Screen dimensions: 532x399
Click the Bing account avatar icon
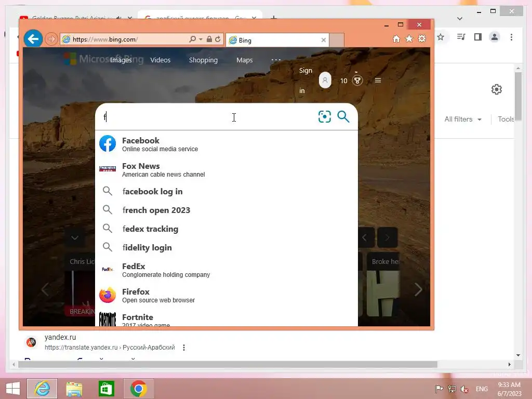(x=325, y=81)
